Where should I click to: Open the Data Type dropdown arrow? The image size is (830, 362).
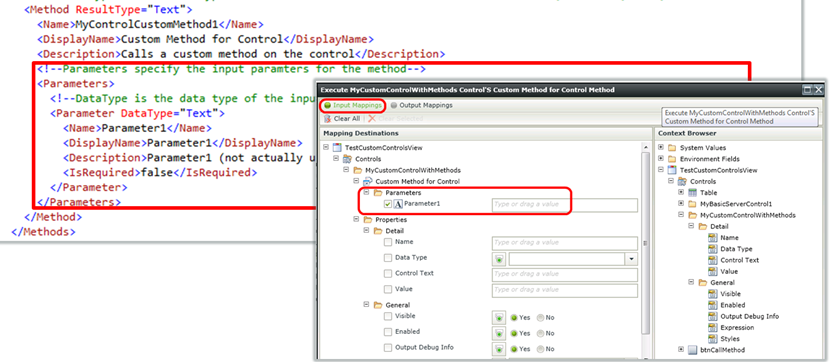coord(631,259)
